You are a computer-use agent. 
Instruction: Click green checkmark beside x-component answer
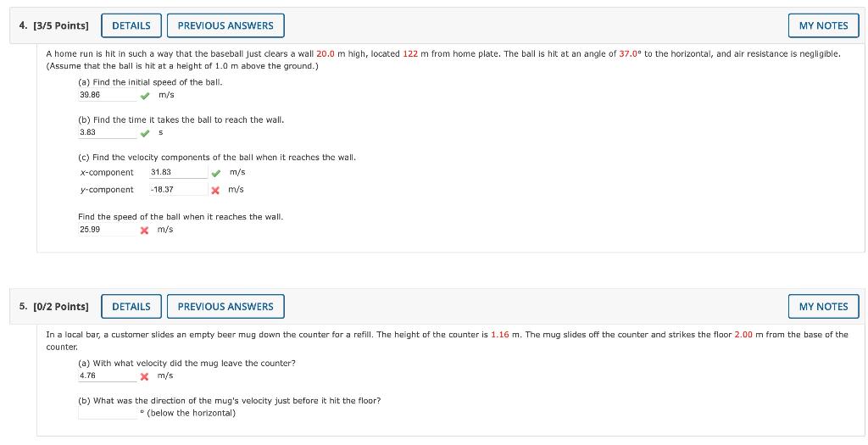pos(216,173)
